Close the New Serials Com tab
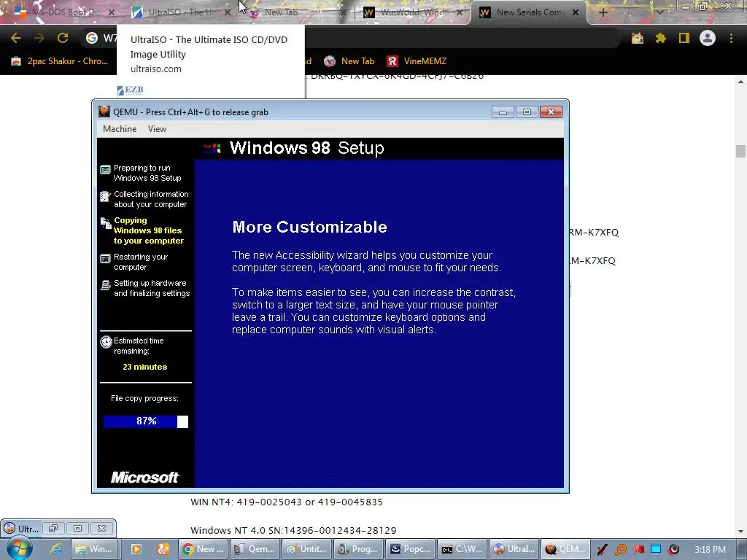Screen dimensions: 747x560 [x=576, y=12]
